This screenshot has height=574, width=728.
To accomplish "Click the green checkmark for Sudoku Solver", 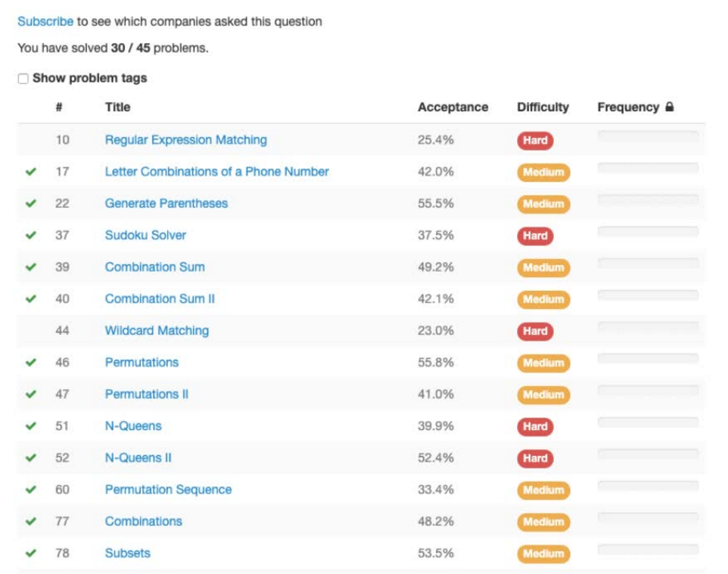I will (30, 236).
